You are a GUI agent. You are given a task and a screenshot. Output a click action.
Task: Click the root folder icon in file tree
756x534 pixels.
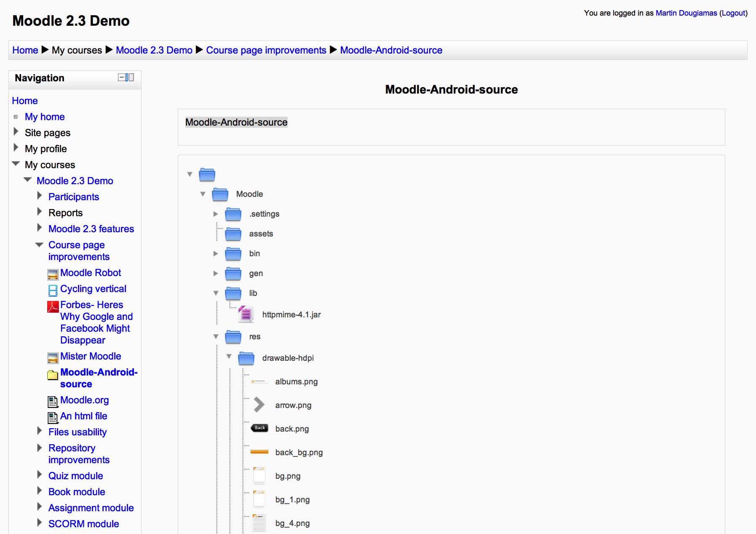tap(207, 174)
